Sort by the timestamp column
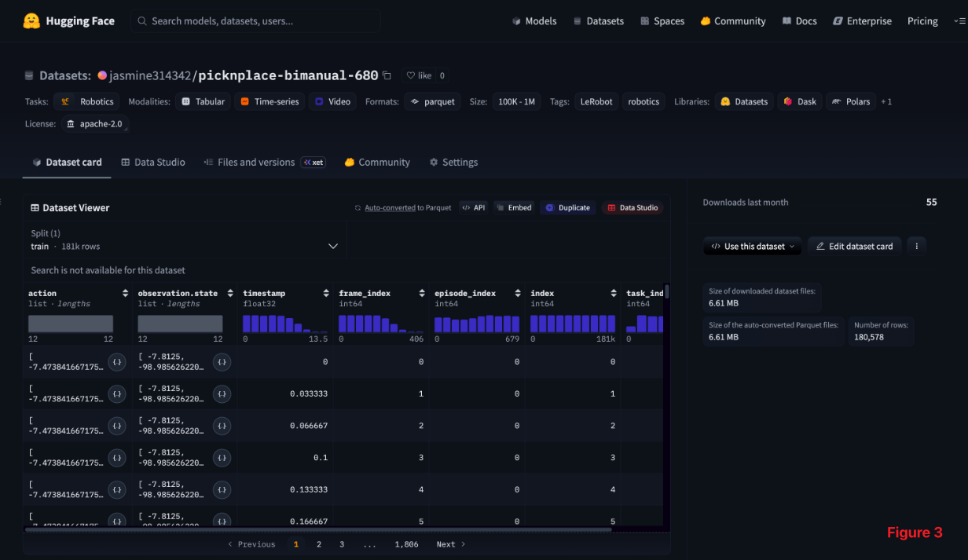Screen dimensions: 968x560 (x=326, y=293)
